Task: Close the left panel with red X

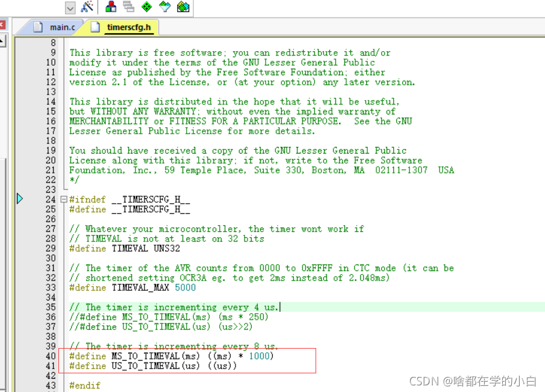Action: pyautogui.click(x=2, y=25)
